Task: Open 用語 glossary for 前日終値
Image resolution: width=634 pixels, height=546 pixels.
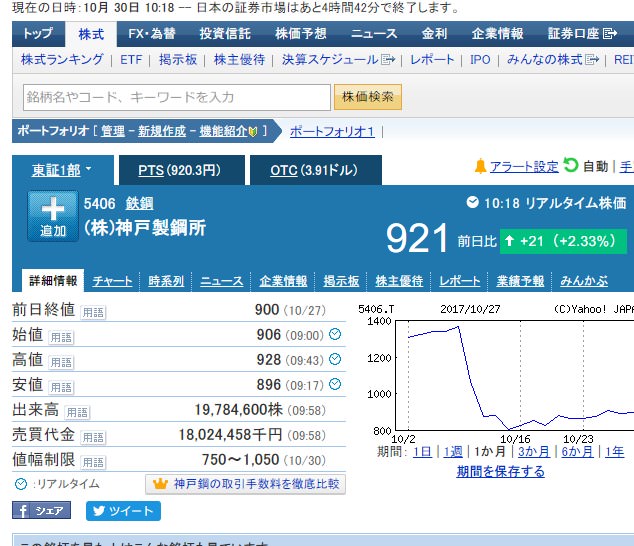Action: [93, 312]
